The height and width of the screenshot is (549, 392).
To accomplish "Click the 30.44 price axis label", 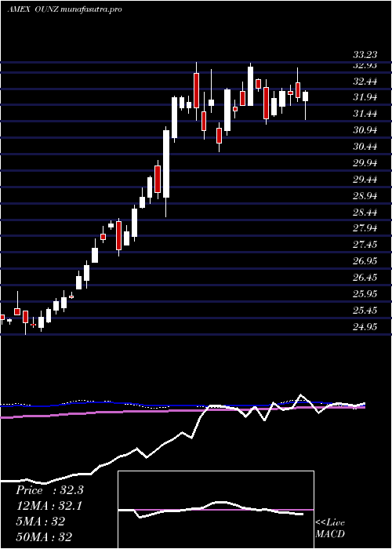I will pos(365,147).
